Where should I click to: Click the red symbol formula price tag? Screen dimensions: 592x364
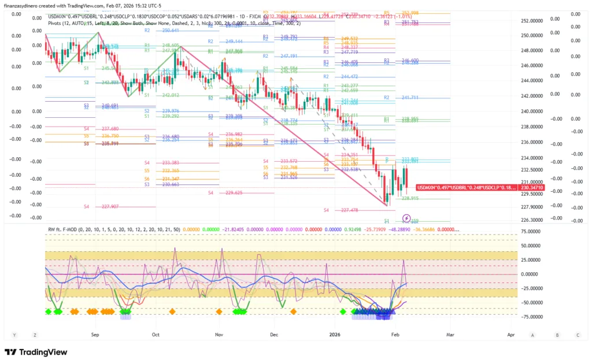pos(467,187)
